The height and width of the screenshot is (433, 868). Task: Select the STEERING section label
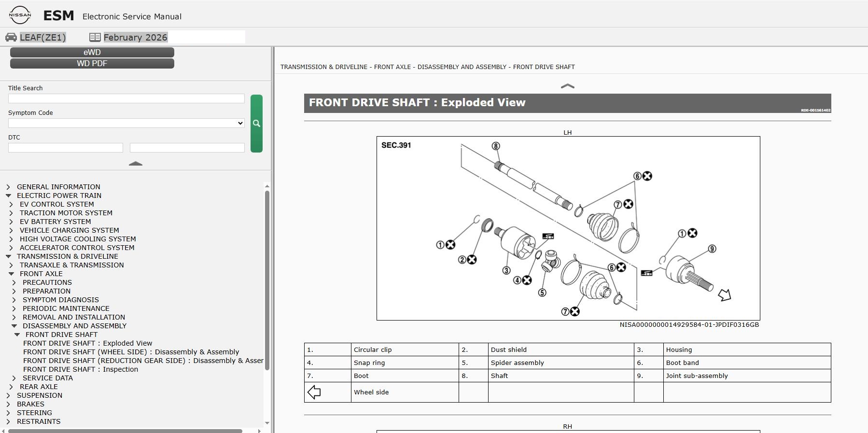point(34,413)
